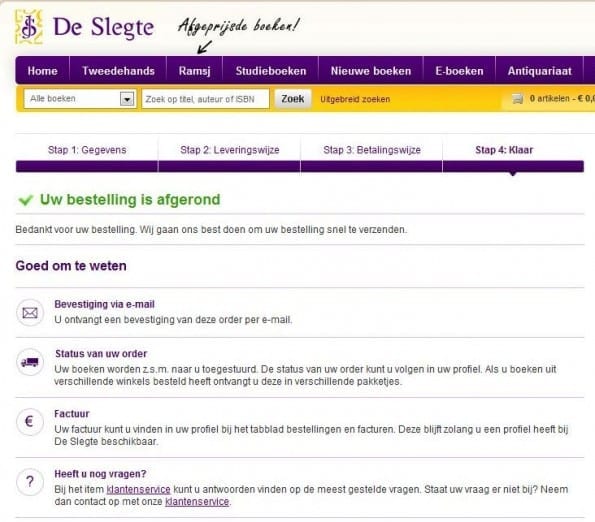Click the delivery truck order status icon
The width and height of the screenshot is (595, 522).
(x=30, y=362)
